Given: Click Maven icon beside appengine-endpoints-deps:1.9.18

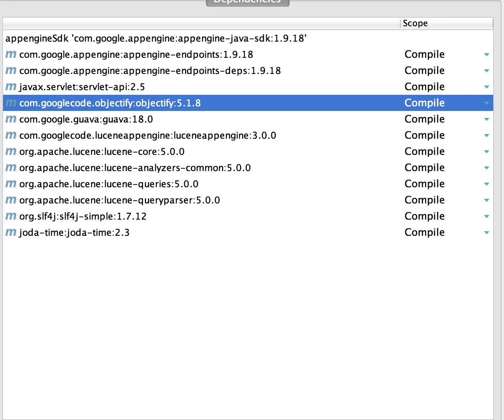Looking at the screenshot, I should click(11, 71).
